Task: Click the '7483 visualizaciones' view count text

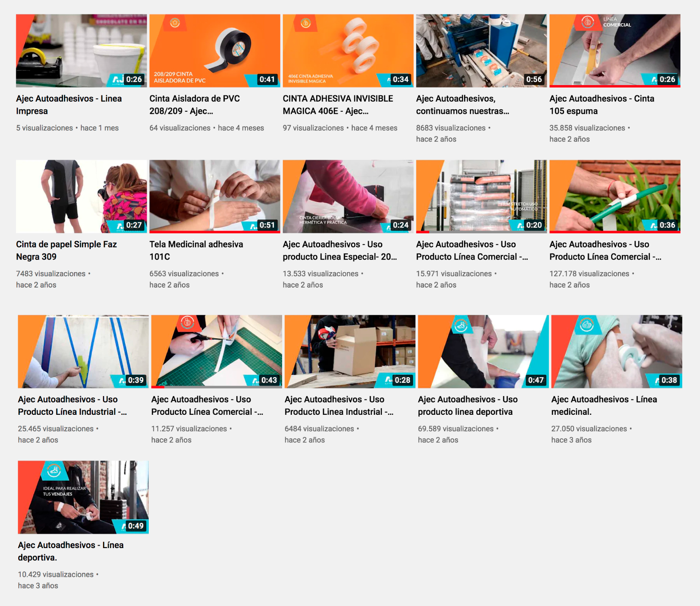Action: tap(51, 274)
